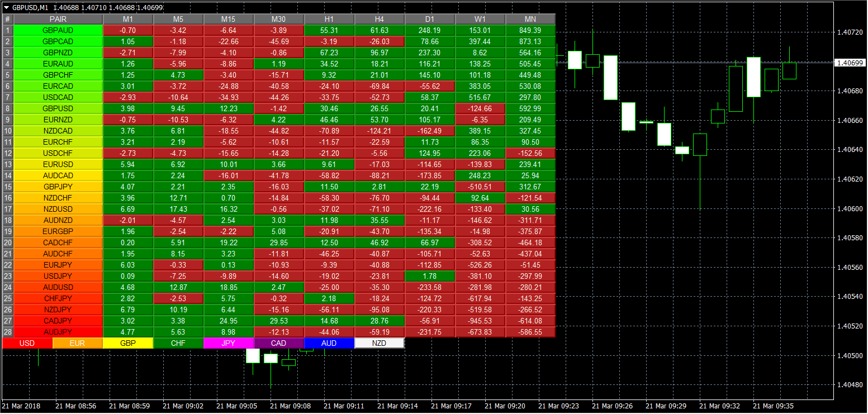Screen dimensions: 868x414
Task: Click the MN timeframe column header
Action: (x=530, y=19)
